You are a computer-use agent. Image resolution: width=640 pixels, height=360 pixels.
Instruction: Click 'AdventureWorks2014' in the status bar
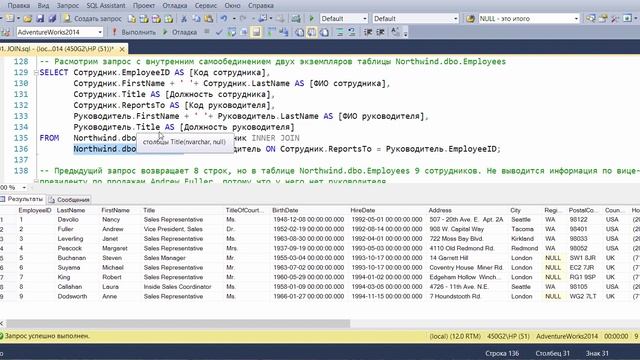[567, 336]
